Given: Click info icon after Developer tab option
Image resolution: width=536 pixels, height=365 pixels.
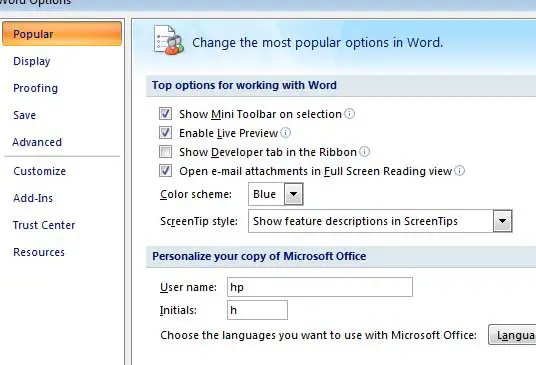Looking at the screenshot, I should (x=365, y=151).
